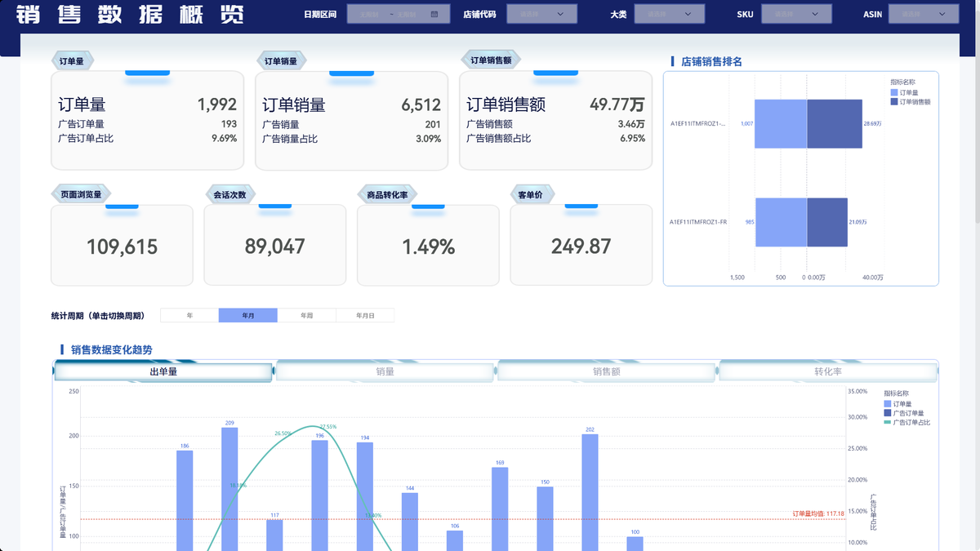
Task: Click the 页面浏览量 value 109,615
Action: (122, 247)
